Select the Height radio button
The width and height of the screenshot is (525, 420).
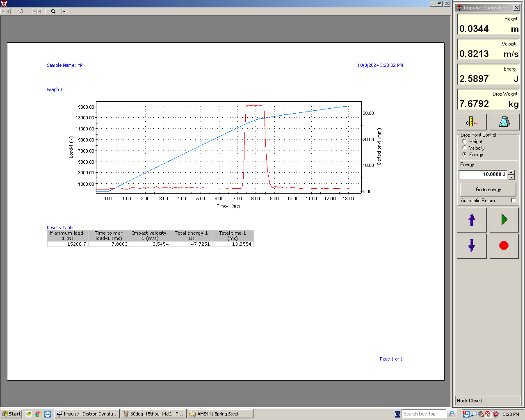tap(465, 141)
